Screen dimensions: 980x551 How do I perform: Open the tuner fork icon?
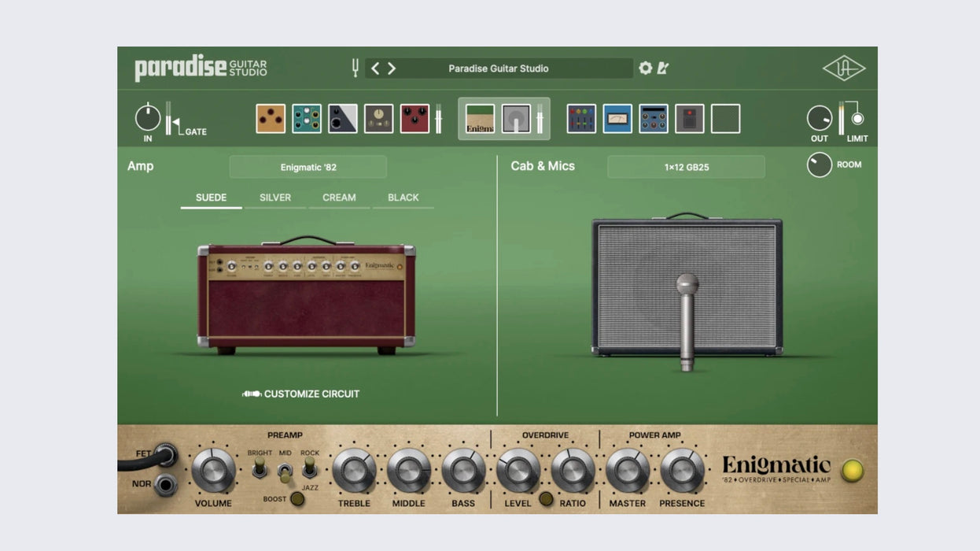355,68
